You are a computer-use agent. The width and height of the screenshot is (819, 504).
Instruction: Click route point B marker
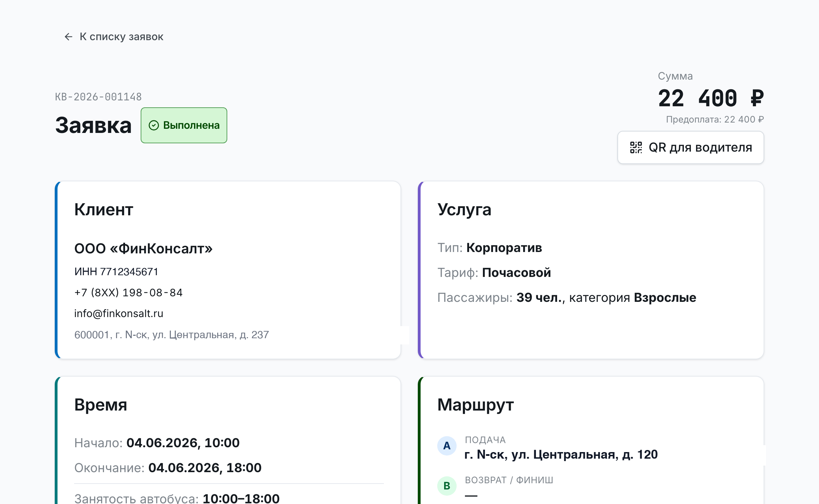(447, 486)
